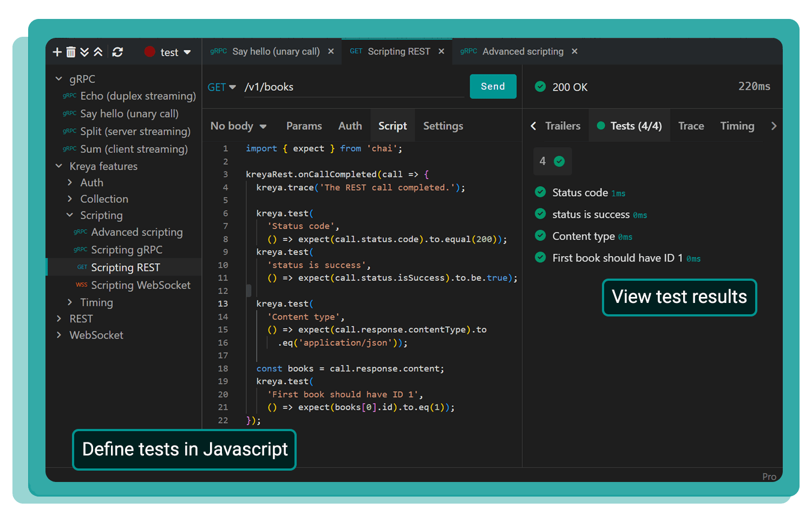This screenshot has width=812, height=522.
Task: Open the Params request tab
Action: [x=304, y=126]
